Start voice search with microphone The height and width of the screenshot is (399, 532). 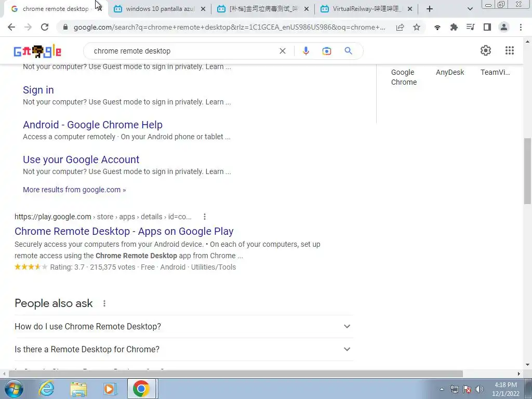click(x=305, y=51)
